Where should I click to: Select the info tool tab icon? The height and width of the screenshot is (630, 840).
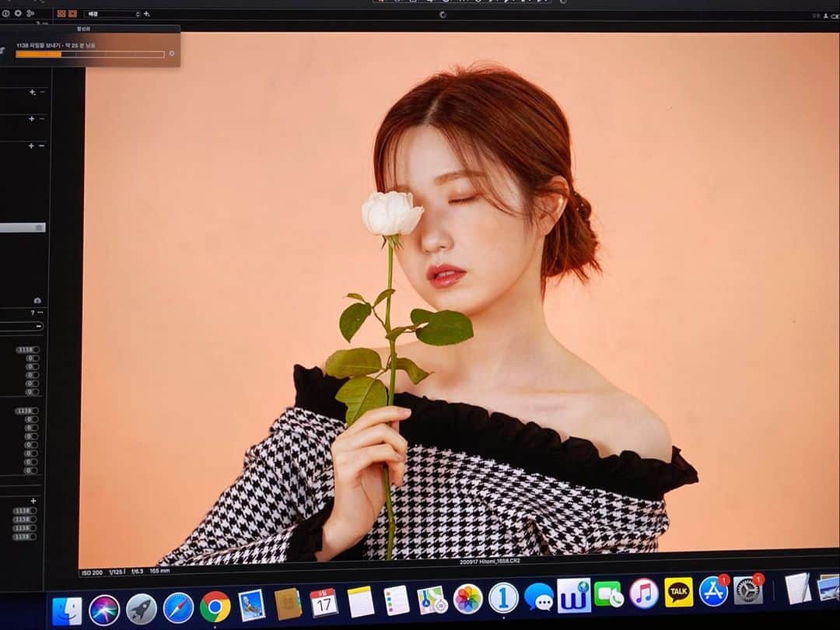5,13
